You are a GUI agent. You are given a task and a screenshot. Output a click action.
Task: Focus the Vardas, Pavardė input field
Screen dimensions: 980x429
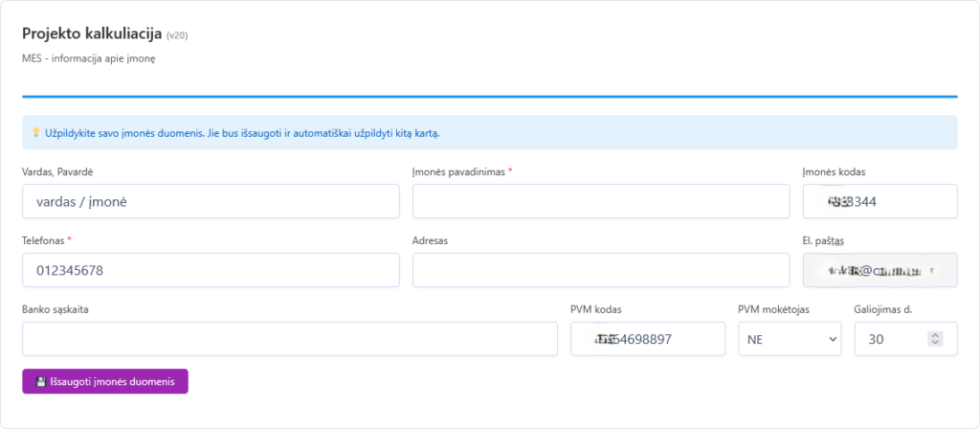coord(211,201)
